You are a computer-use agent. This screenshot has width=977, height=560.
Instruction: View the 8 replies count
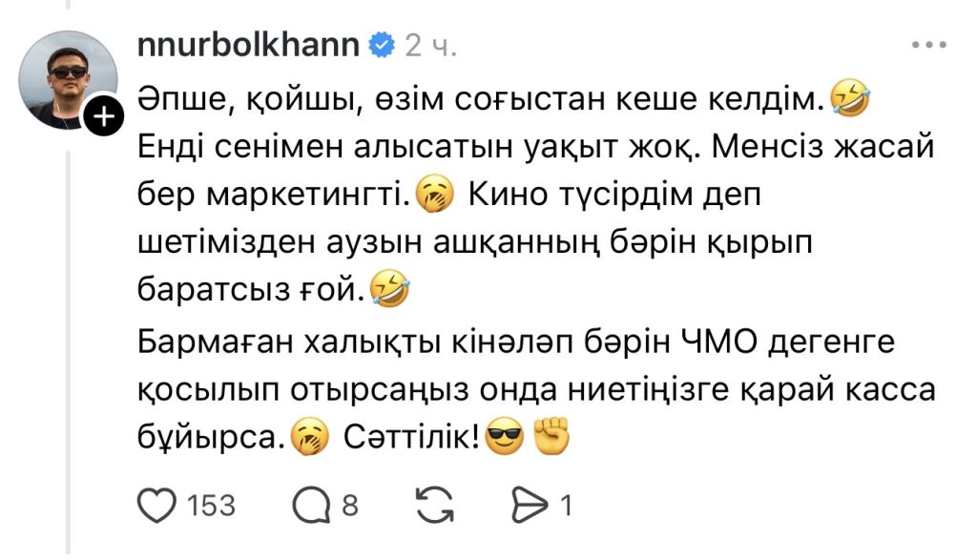click(x=350, y=506)
